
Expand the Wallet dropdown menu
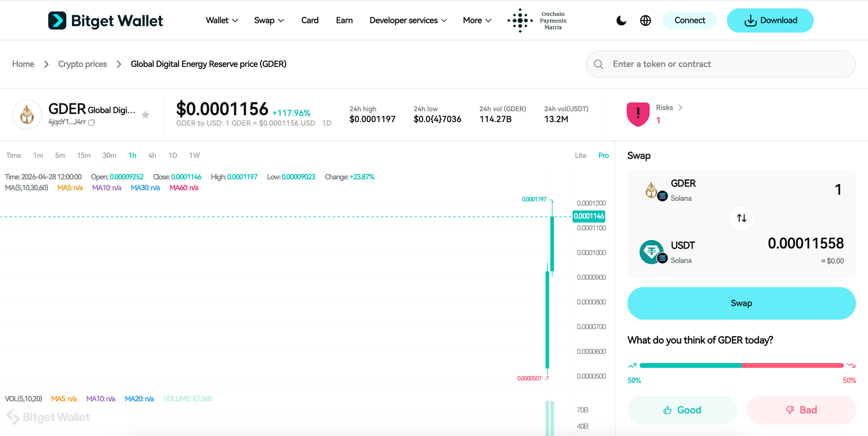point(222,21)
